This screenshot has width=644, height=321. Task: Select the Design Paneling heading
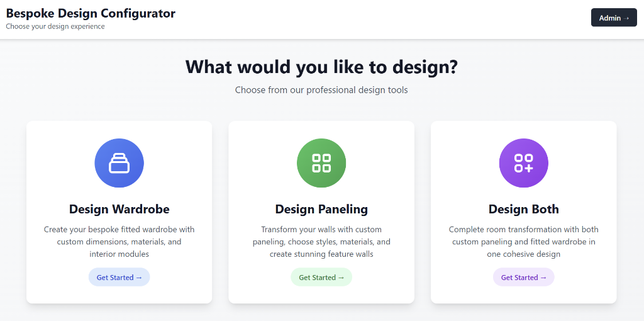click(321, 209)
